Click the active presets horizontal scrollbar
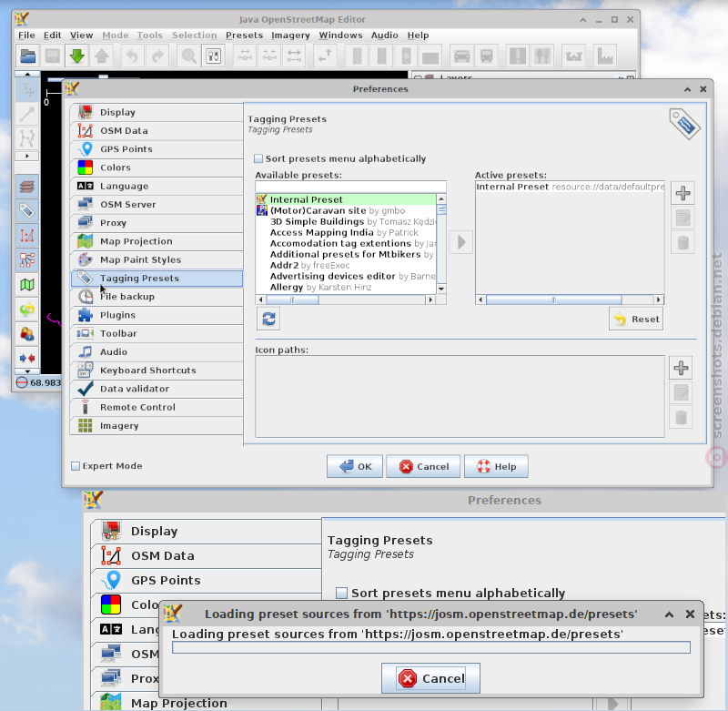728x711 pixels. [570, 300]
